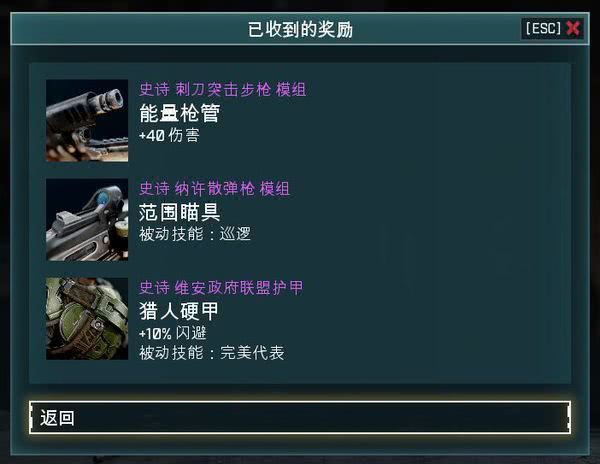The height and width of the screenshot is (464, 600).
Task: Click the 已收到的奖励 title bar
Action: click(300, 29)
